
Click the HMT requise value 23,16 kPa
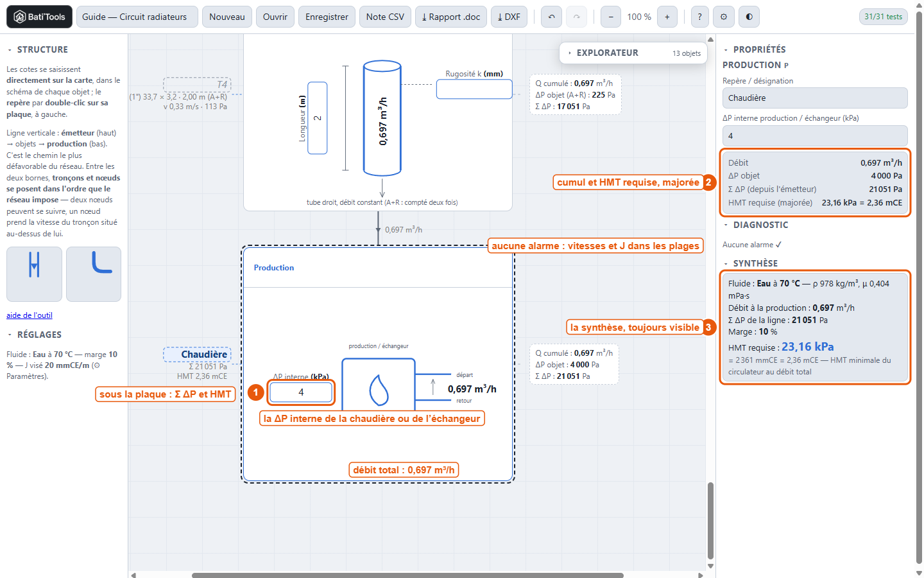point(808,347)
